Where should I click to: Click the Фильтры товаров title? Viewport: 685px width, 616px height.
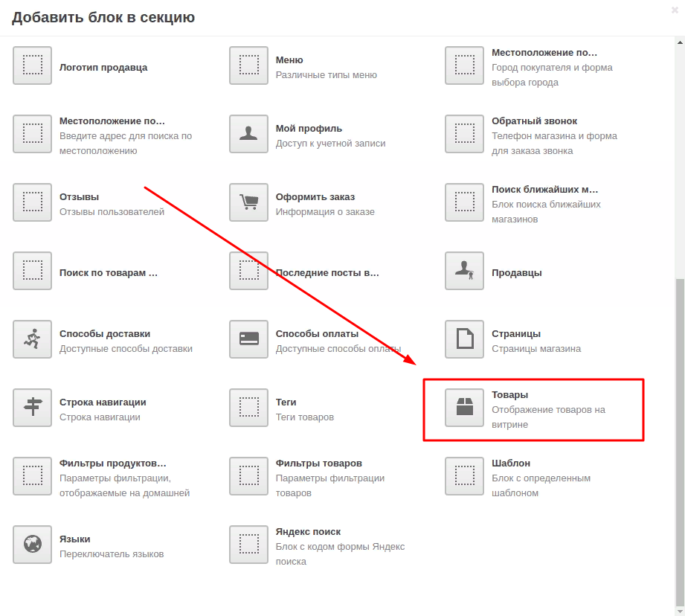pos(319,463)
